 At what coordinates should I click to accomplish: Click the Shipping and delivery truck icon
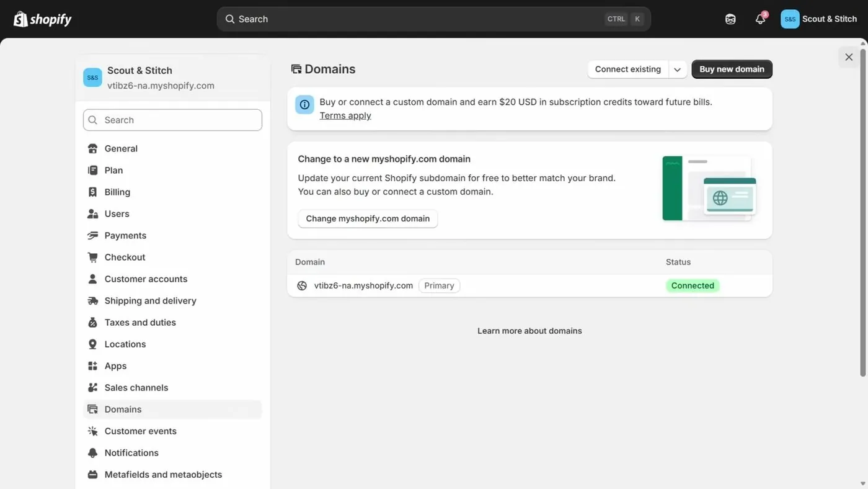point(92,301)
